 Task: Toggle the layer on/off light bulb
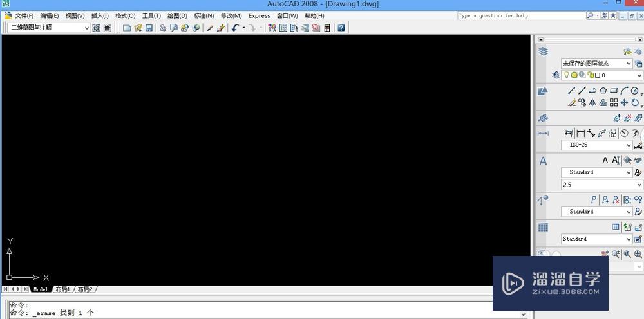566,75
